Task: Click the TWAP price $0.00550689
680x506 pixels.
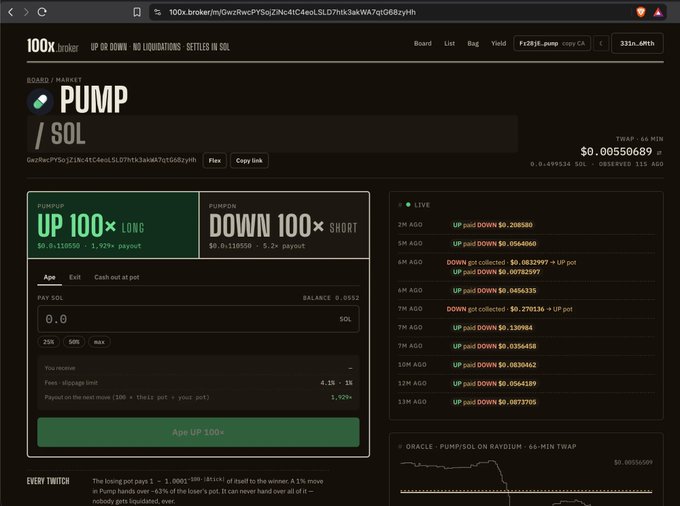Action: pos(616,152)
